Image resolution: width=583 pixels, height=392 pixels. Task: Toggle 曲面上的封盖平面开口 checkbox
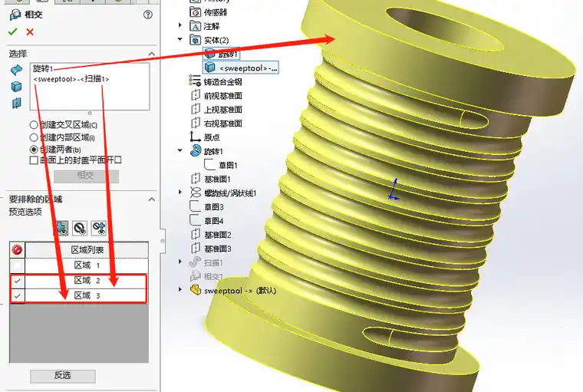coord(34,160)
